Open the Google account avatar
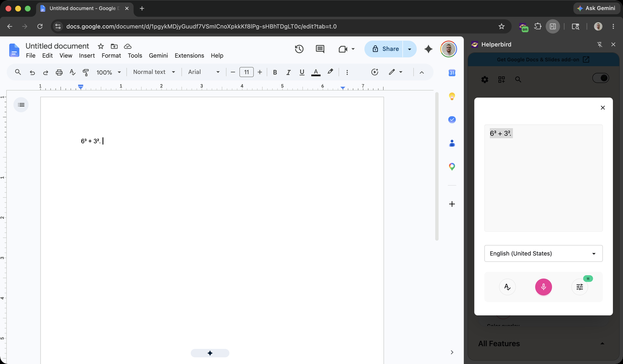The image size is (623, 364). click(449, 49)
